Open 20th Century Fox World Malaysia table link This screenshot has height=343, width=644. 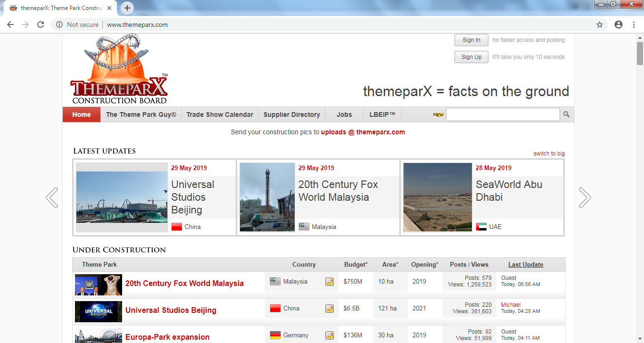click(x=184, y=283)
